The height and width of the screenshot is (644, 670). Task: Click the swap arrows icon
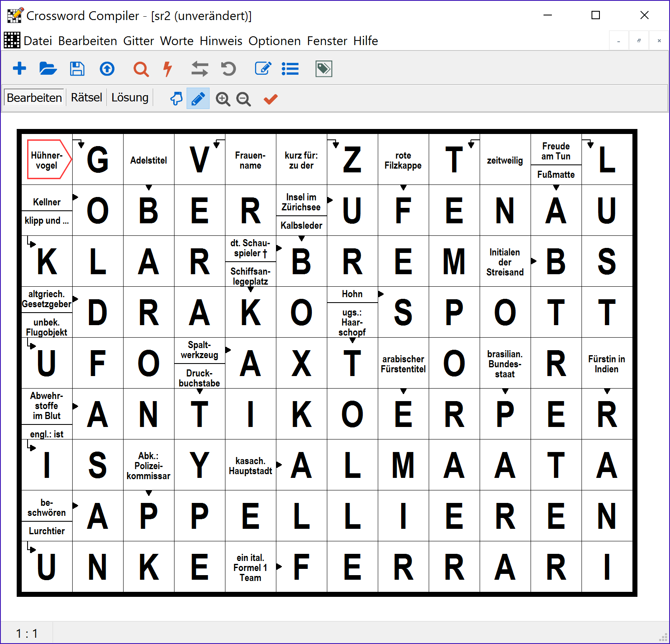(x=199, y=68)
